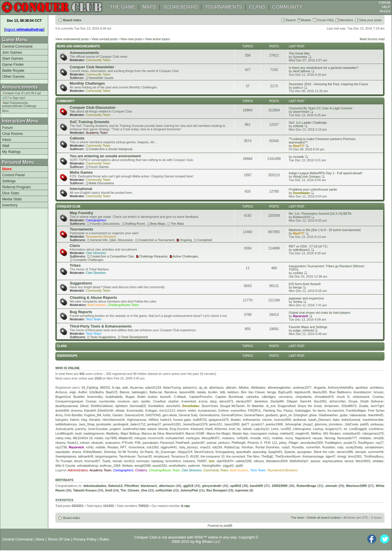View latest post icon beside judge_reinhold
Screen dimensions: 392x554
coord(316,331)
